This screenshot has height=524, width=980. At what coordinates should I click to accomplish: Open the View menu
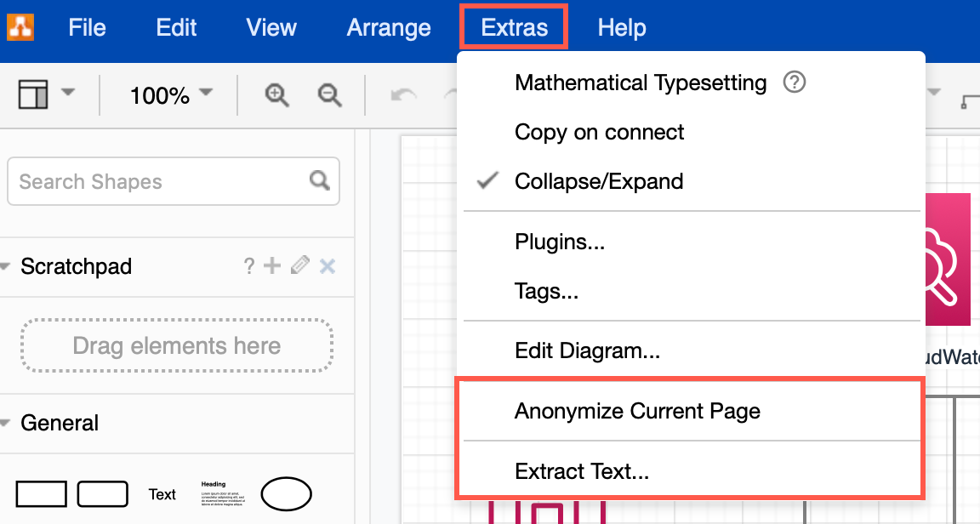pos(271,27)
